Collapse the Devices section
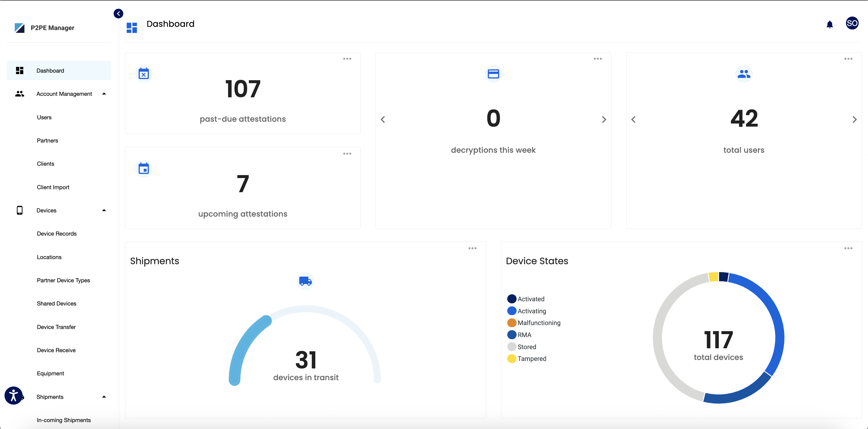868x429 pixels. click(x=104, y=211)
